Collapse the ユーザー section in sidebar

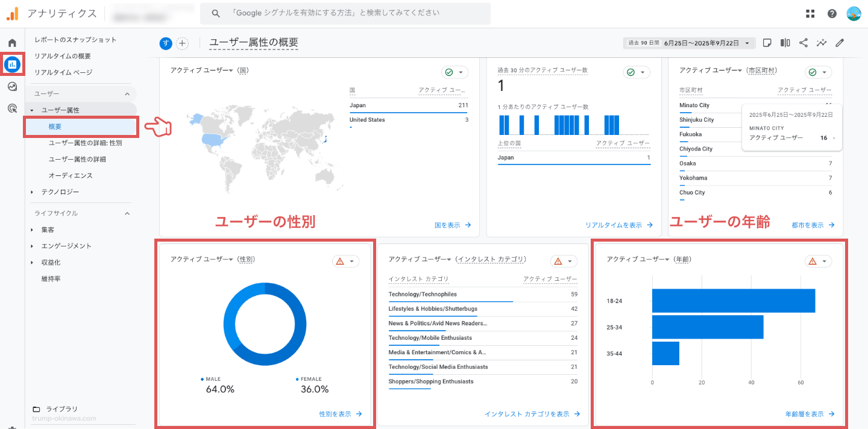coord(127,94)
